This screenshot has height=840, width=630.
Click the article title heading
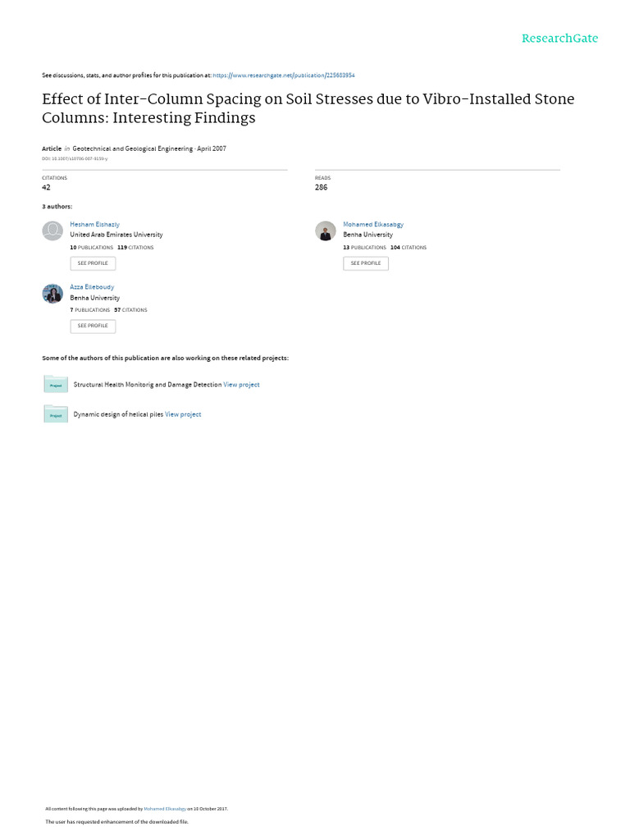(308, 108)
